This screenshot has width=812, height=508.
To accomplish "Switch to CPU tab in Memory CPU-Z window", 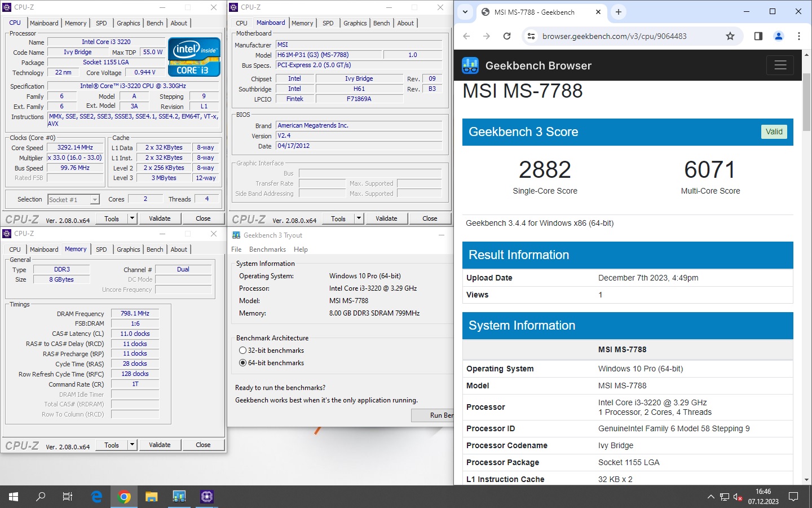I will pyautogui.click(x=15, y=249).
